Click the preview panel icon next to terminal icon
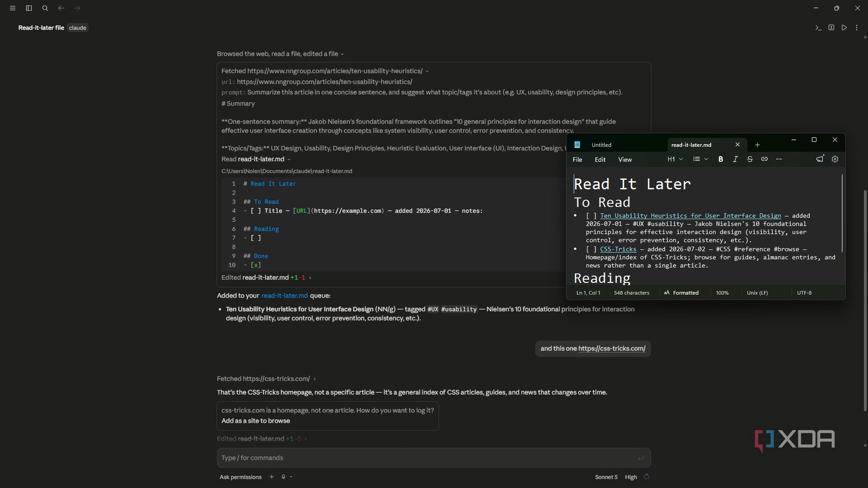 click(x=831, y=28)
